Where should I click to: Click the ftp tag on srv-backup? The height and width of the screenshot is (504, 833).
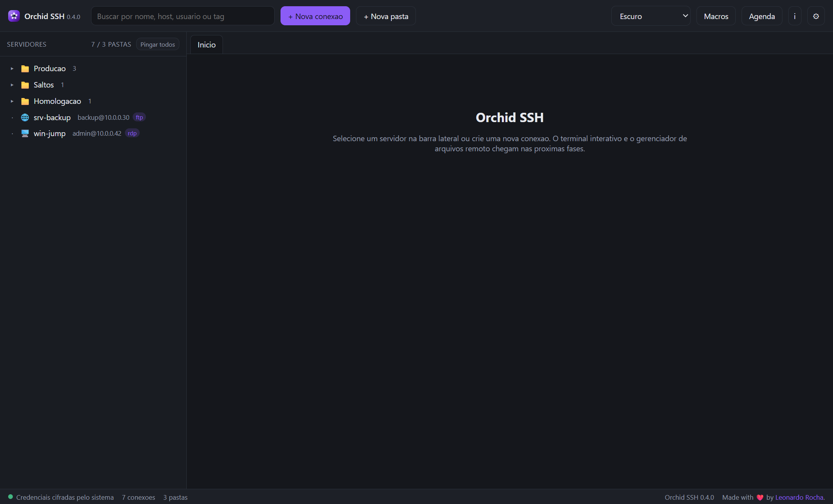(139, 117)
